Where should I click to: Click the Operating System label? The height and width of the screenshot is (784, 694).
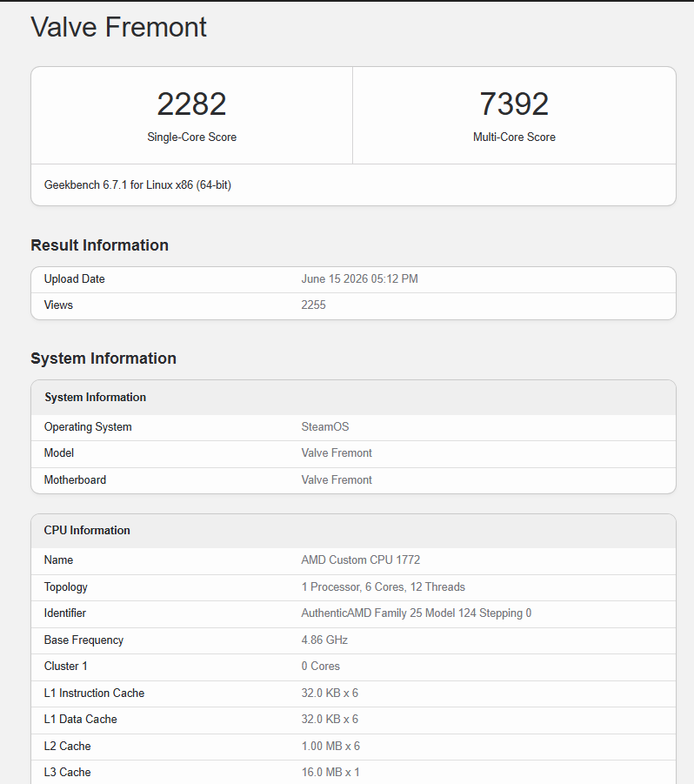point(88,427)
